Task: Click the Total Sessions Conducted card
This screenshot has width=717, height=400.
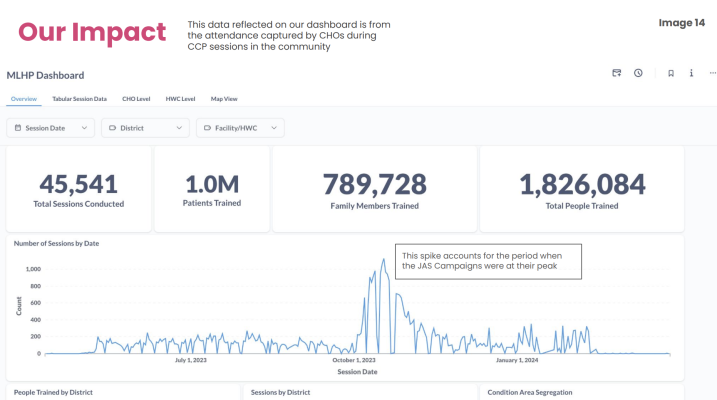Action: [78, 189]
